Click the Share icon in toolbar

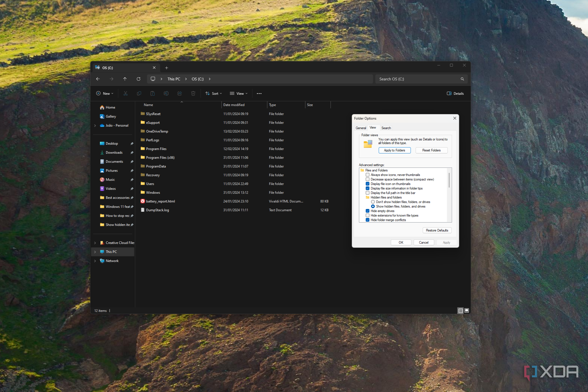[180, 93]
